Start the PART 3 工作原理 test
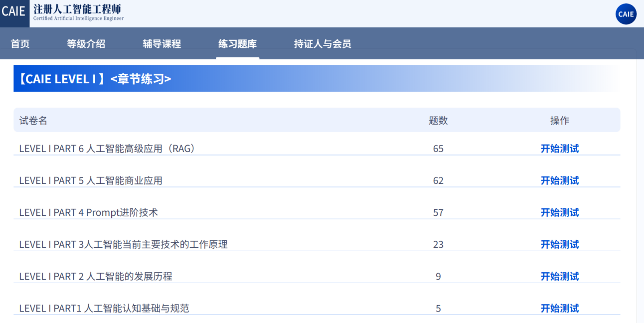The height and width of the screenshot is (323, 644). point(560,244)
